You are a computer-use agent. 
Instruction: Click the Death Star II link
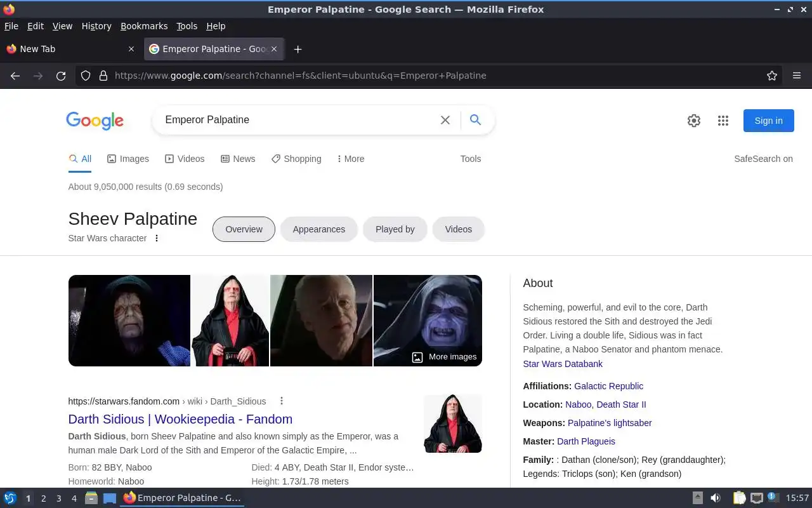coord(621,404)
